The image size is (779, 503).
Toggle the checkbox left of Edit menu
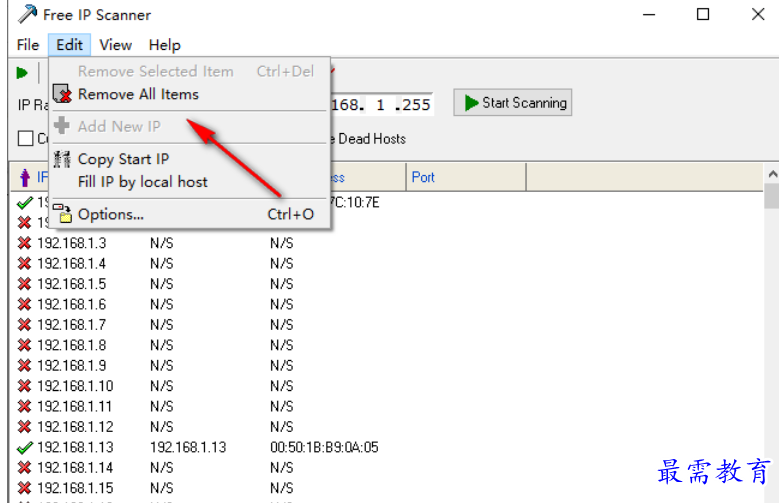point(25,138)
